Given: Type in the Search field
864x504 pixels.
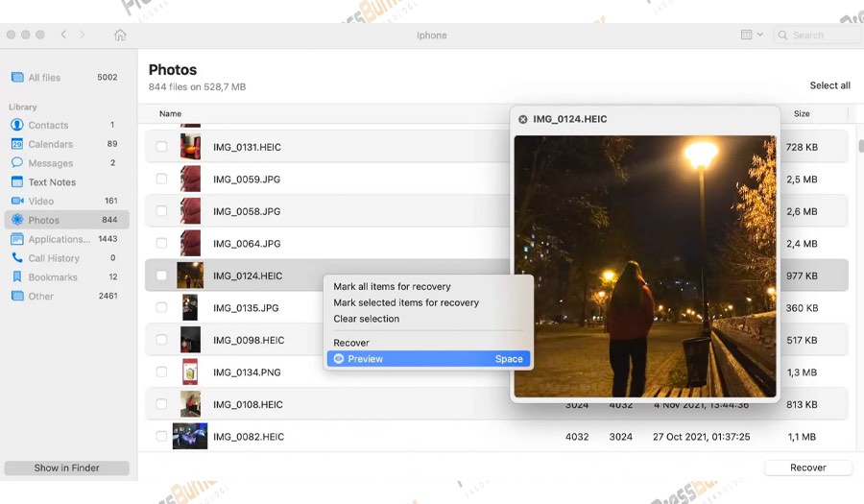Looking at the screenshot, I should 821,36.
